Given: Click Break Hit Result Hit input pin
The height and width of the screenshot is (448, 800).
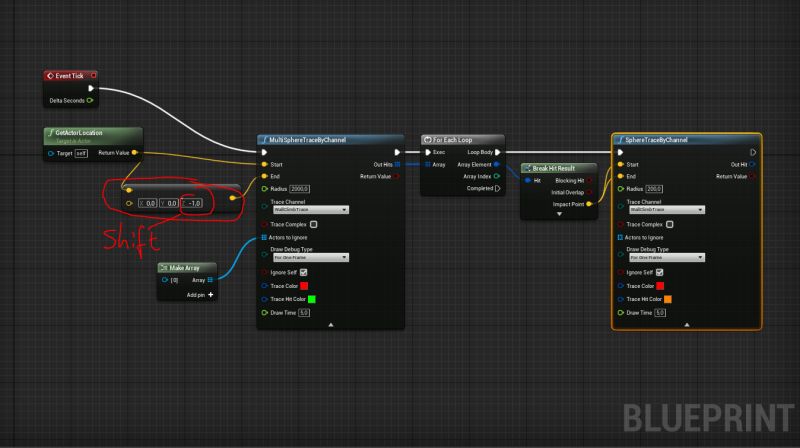Looking at the screenshot, I should point(528,180).
